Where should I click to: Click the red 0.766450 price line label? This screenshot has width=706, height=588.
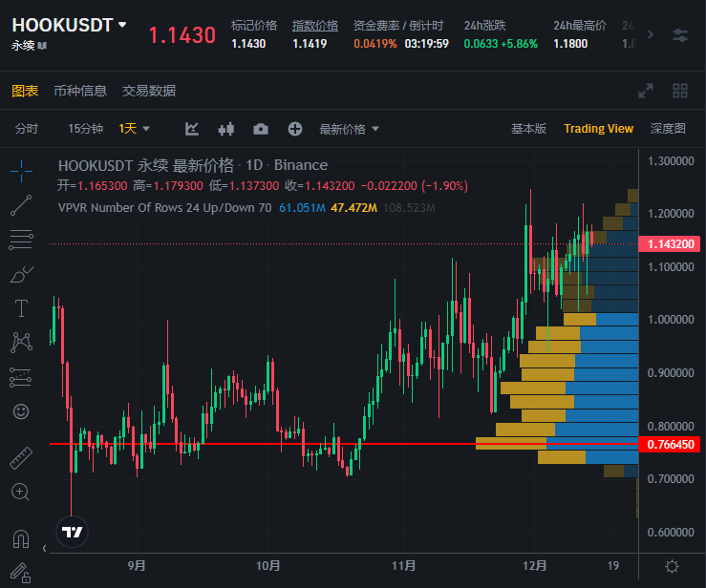(669, 444)
